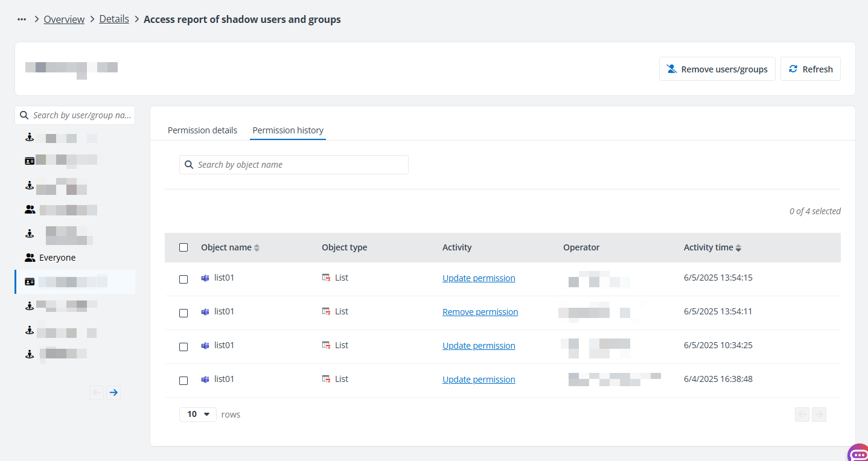Open the rows-per-page dropdown showing 10

click(197, 414)
